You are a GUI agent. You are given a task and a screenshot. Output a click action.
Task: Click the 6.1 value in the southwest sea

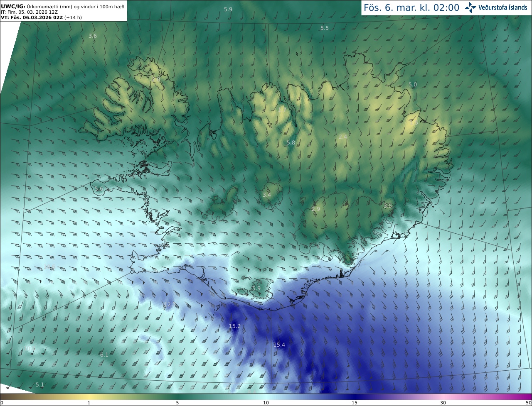(104, 355)
